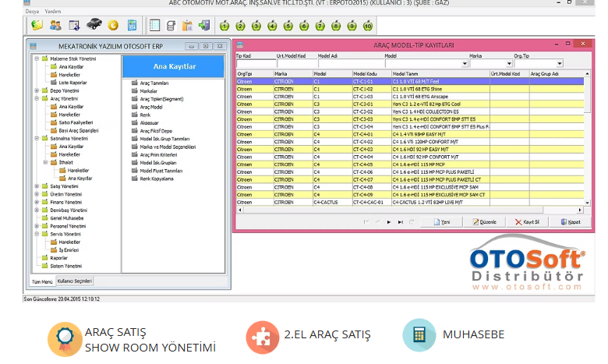This screenshot has height=364, width=608.
Task: Click the green exit door toolbar icon
Action: [x=205, y=26]
